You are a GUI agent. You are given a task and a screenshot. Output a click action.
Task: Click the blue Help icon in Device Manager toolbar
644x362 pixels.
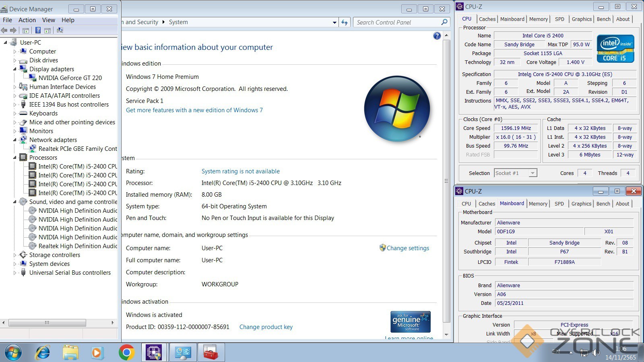click(x=38, y=30)
